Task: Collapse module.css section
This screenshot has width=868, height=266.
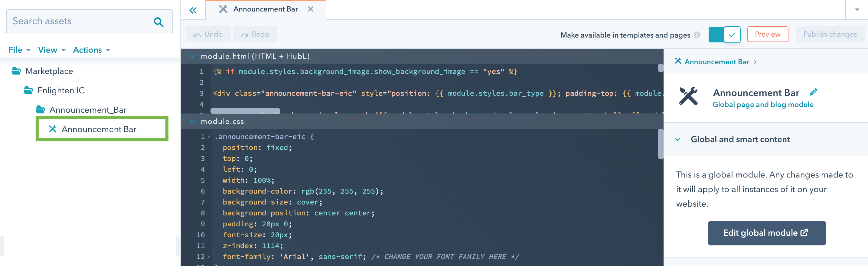Action: (x=192, y=121)
